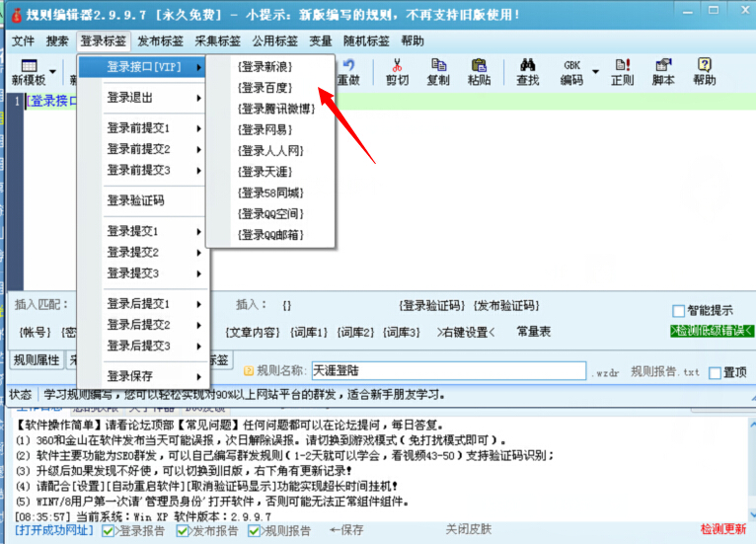Open 查找 (find) binoculars tool
Viewport: 756px width, 544px height.
[527, 71]
